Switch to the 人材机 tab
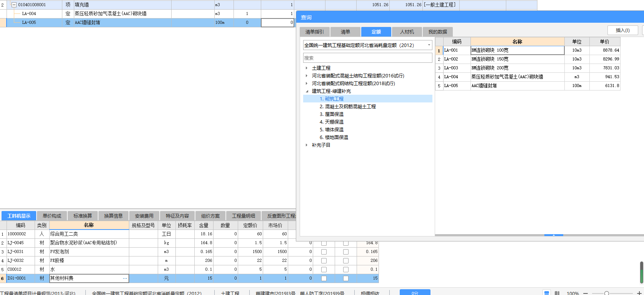The height and width of the screenshot is (295, 644). pyautogui.click(x=407, y=32)
